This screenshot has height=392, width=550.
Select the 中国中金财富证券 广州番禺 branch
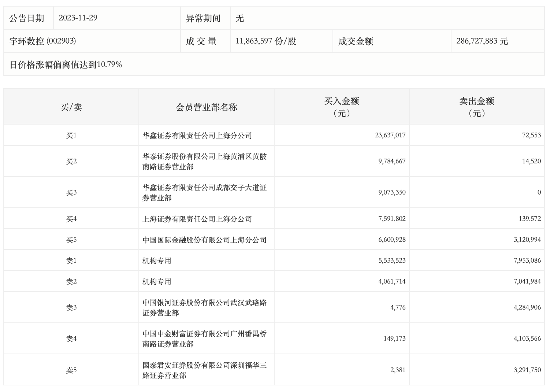(205, 339)
